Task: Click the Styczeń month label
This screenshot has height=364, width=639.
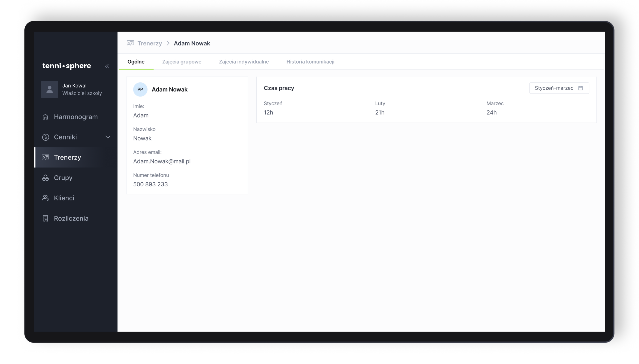Action: coord(273,103)
